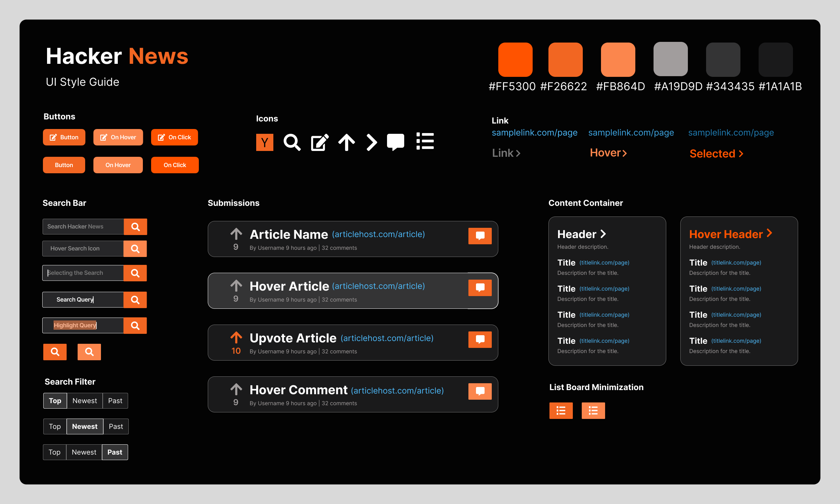This screenshot has width=840, height=504.
Task: Click the On Hover button state
Action: click(x=117, y=137)
